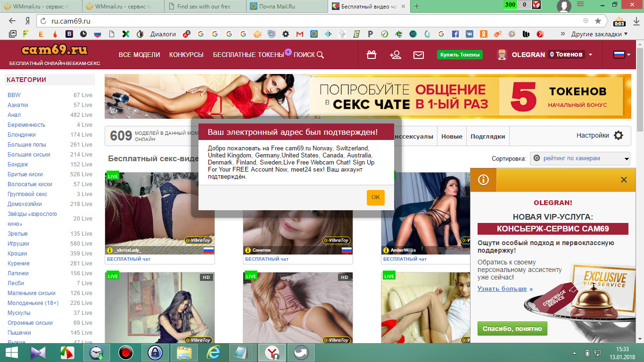
Task: Open the Латинки category link
Action: pyautogui.click(x=18, y=273)
